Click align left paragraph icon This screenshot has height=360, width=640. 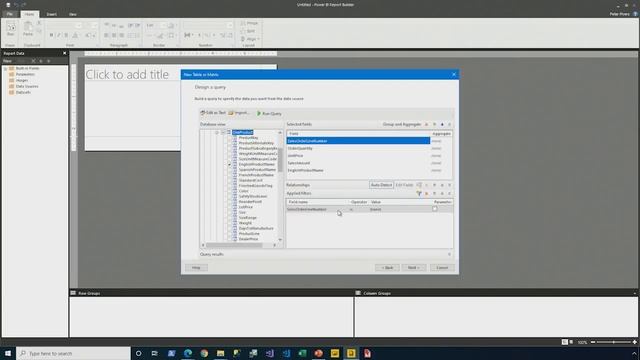[106, 36]
